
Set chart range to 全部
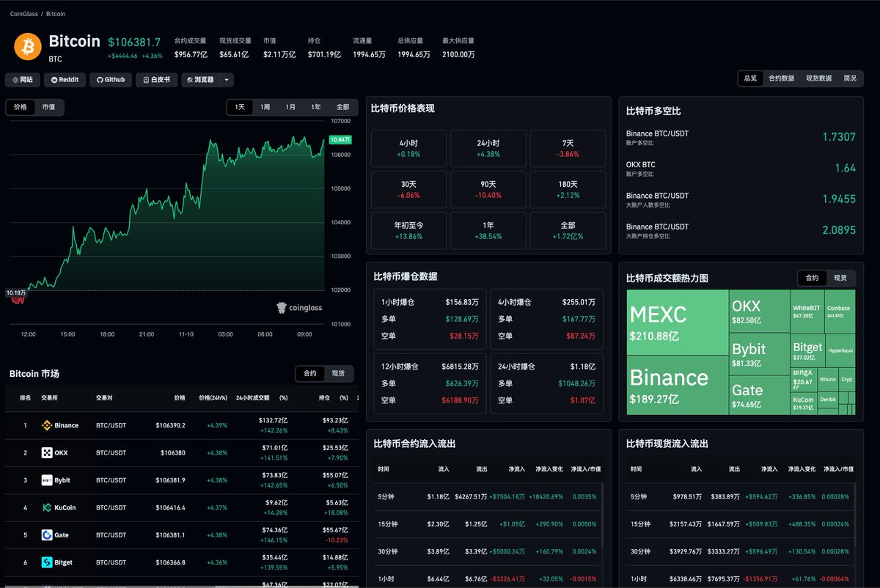[x=342, y=107]
